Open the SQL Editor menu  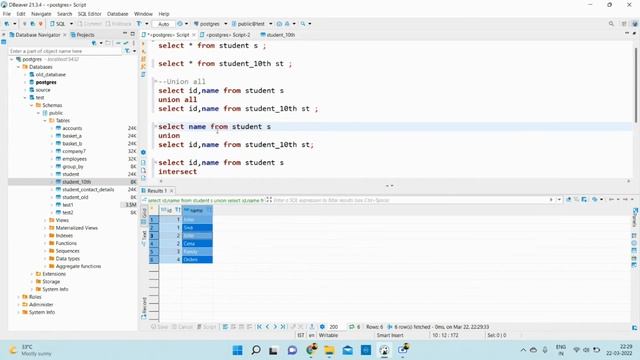click(89, 14)
